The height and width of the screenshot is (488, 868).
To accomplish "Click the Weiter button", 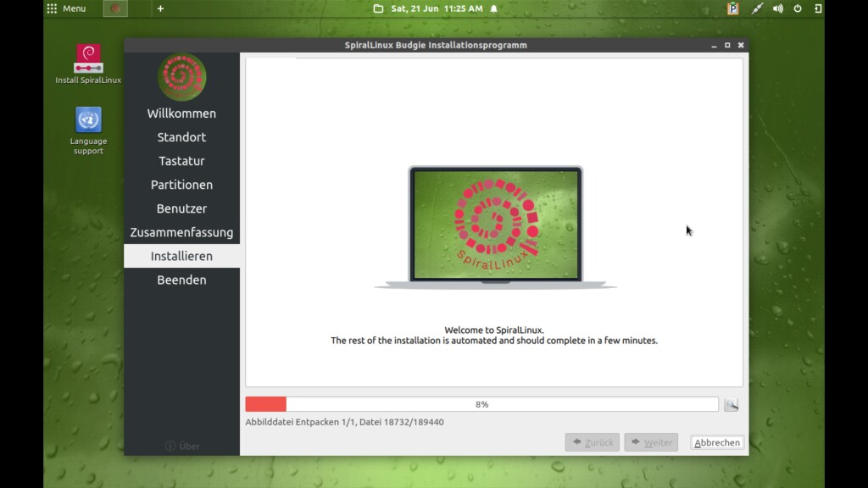I will click(x=651, y=442).
